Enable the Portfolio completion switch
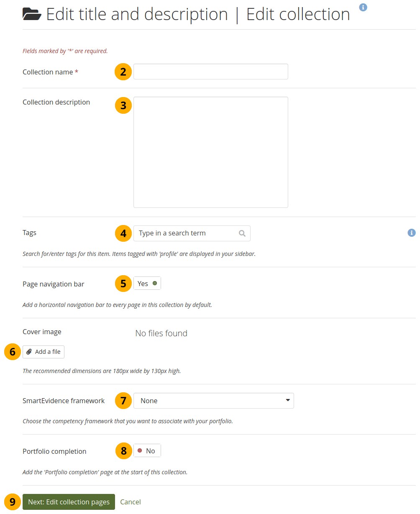420x514 pixels. [147, 451]
